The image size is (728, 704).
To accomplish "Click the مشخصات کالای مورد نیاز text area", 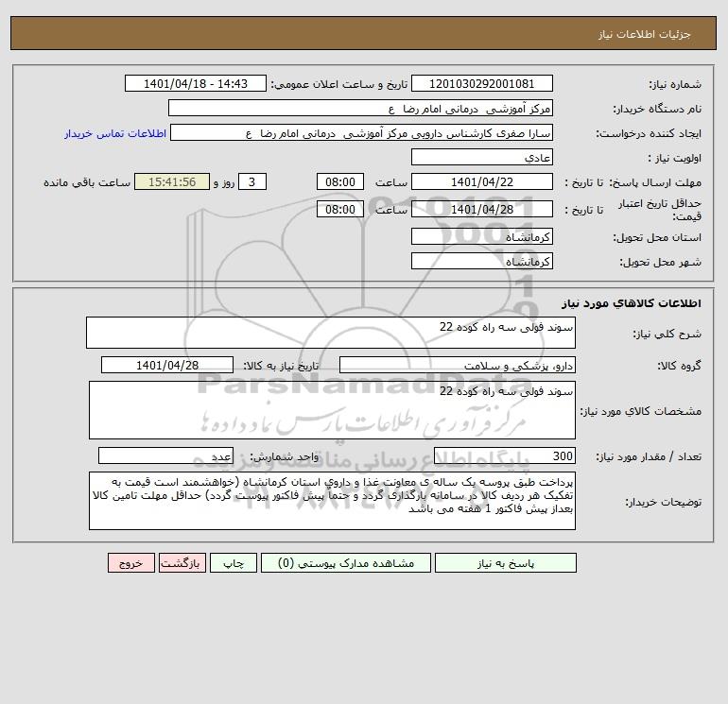I will pyautogui.click(x=332, y=410).
